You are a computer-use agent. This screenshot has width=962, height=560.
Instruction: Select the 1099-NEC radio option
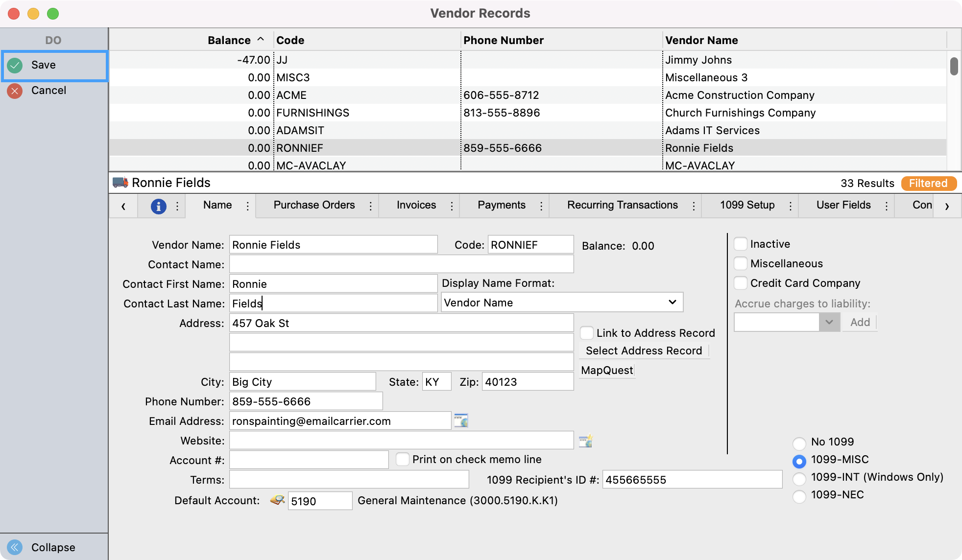(x=799, y=496)
